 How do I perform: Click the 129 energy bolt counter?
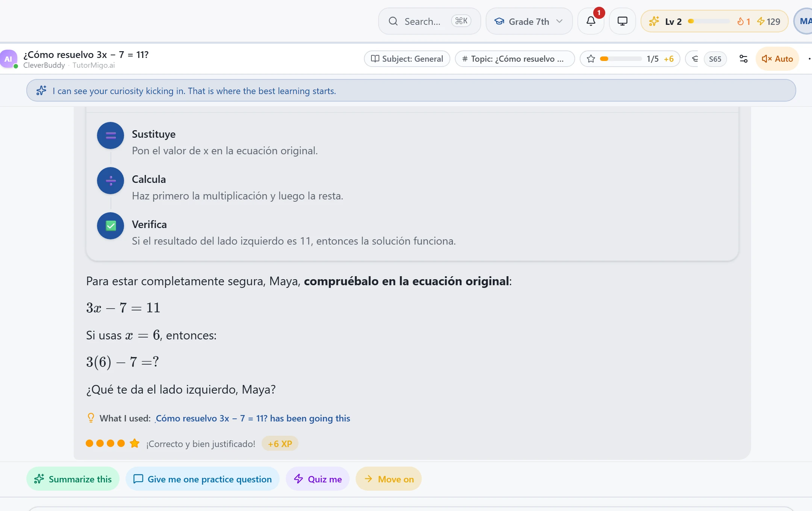[x=769, y=21]
